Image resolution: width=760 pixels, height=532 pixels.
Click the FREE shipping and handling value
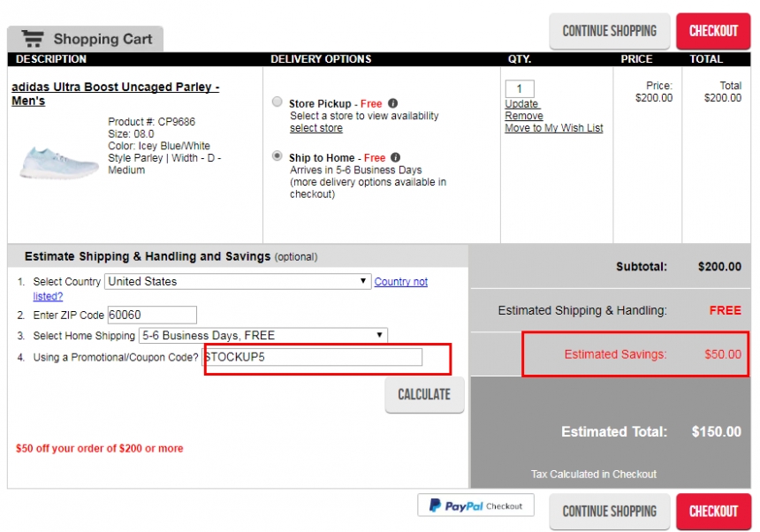click(726, 310)
